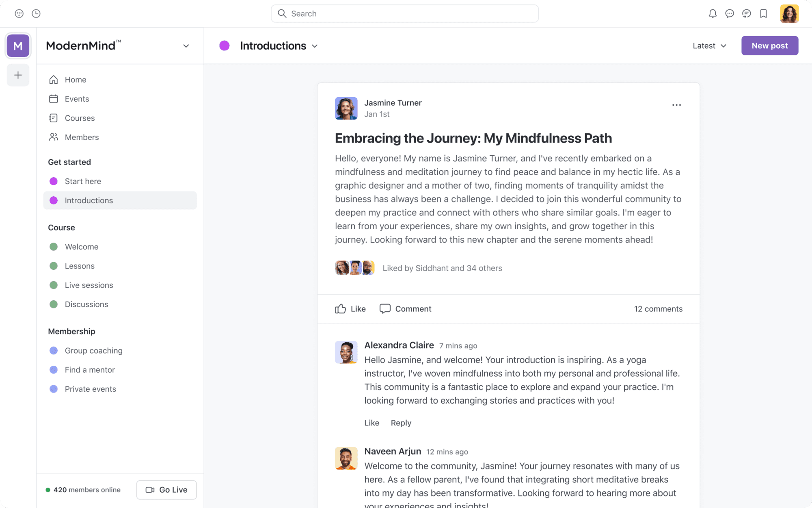
Task: Click the Go Live button
Action: click(166, 489)
